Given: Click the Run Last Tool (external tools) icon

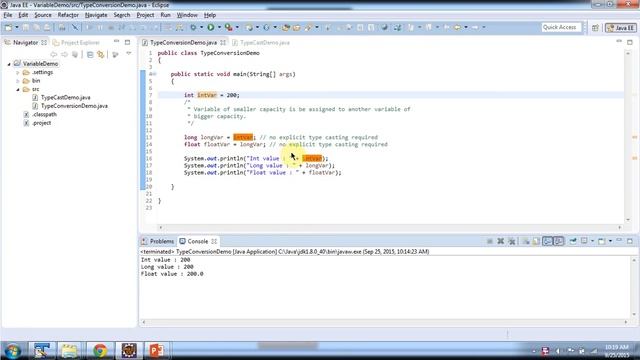Looking at the screenshot, I should (229, 27).
